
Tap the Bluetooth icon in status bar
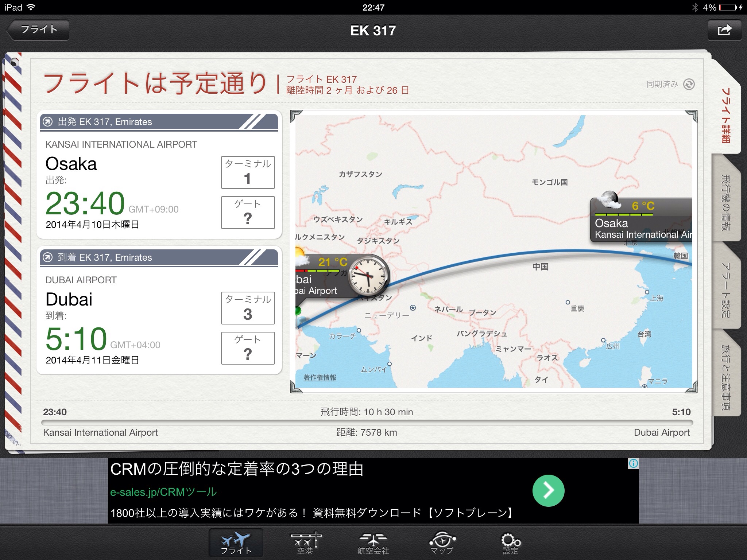[x=695, y=7]
